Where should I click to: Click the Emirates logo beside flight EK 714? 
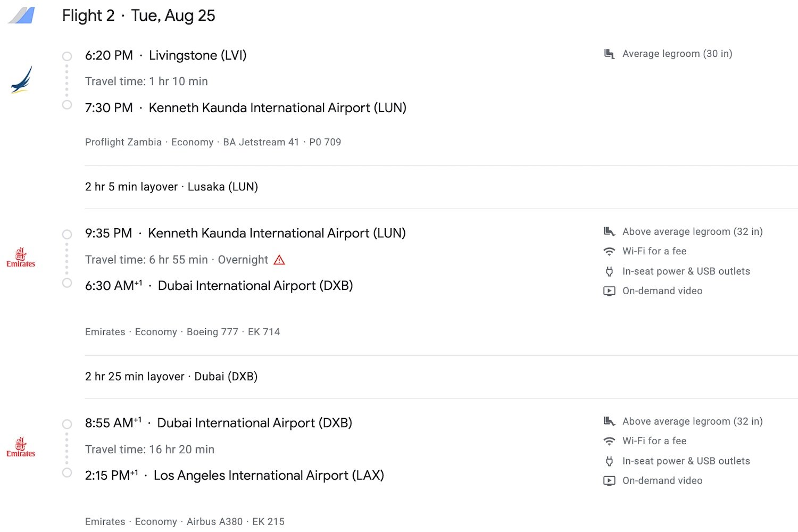pyautogui.click(x=21, y=257)
